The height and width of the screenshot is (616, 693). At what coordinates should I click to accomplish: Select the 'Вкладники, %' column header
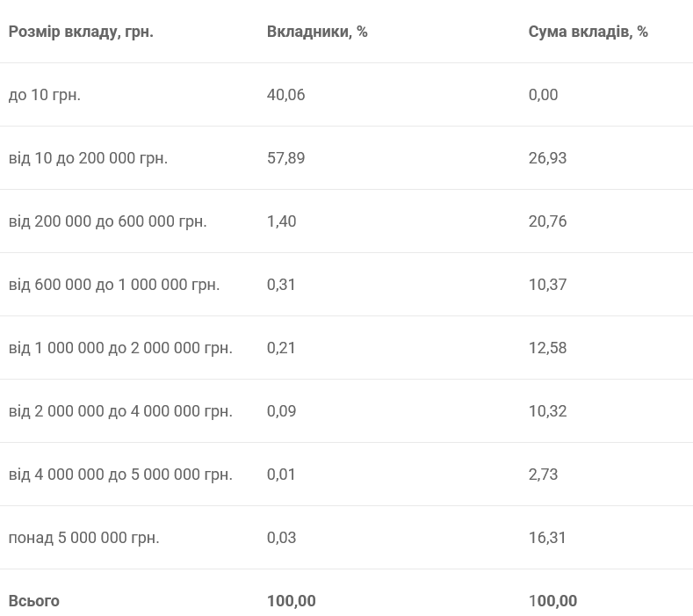pos(317,32)
